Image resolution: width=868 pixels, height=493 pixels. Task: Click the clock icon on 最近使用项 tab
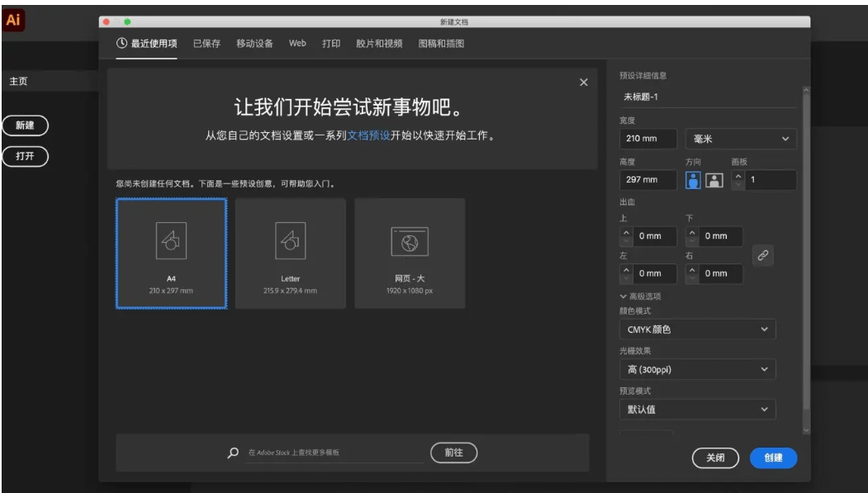tap(121, 43)
